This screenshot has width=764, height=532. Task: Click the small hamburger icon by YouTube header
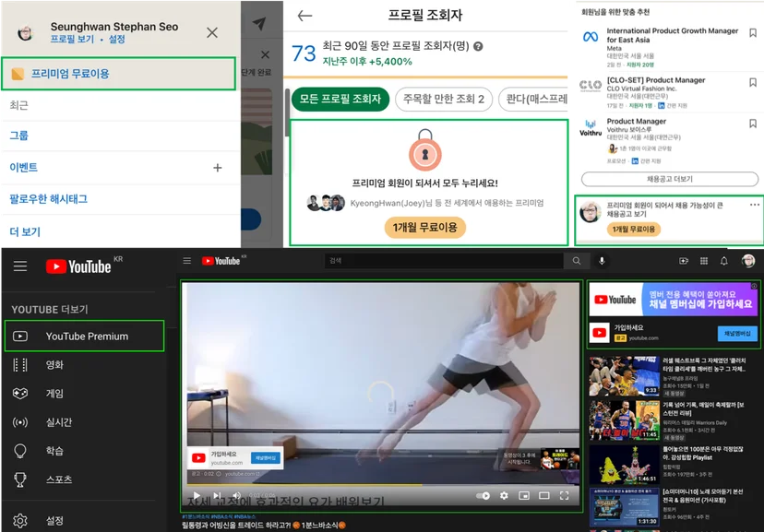[x=187, y=261]
